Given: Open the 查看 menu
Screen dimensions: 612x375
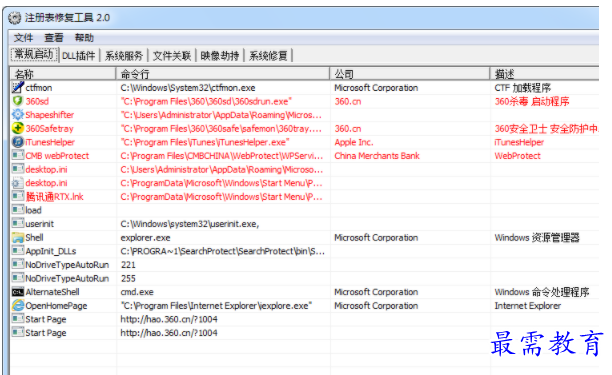Looking at the screenshot, I should coord(53,38).
